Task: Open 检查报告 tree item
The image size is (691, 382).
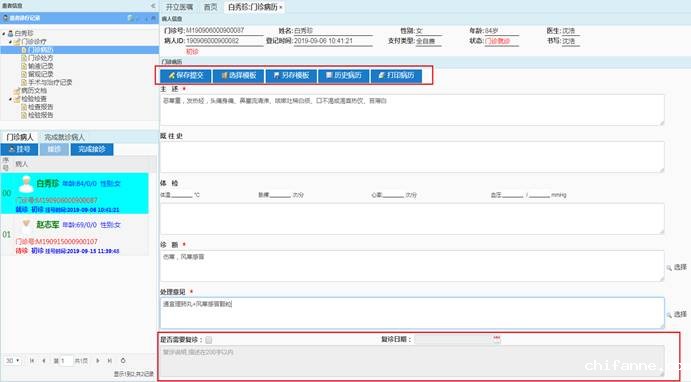Action: click(x=40, y=107)
